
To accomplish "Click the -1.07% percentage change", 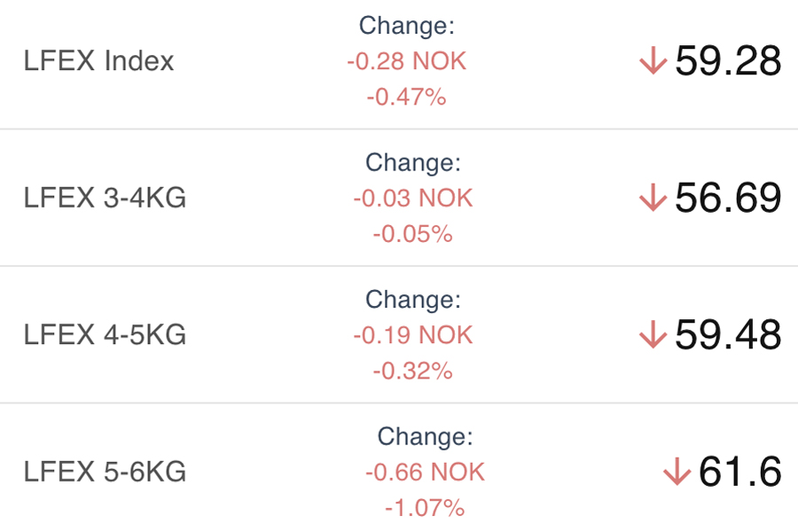I will [425, 508].
